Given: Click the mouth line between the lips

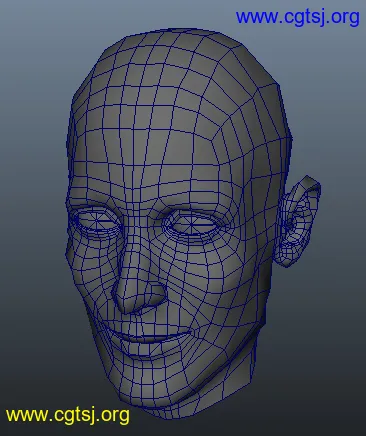Looking at the screenshot, I should coord(147,336).
